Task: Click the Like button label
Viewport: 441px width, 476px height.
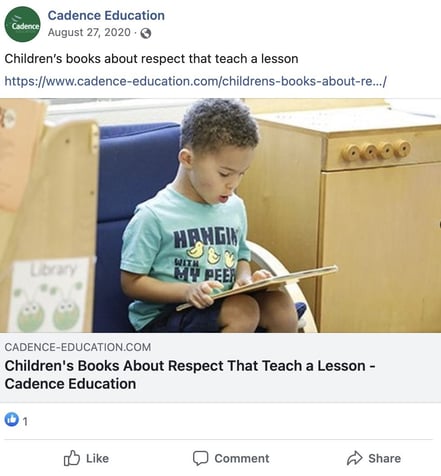Action: (97, 458)
